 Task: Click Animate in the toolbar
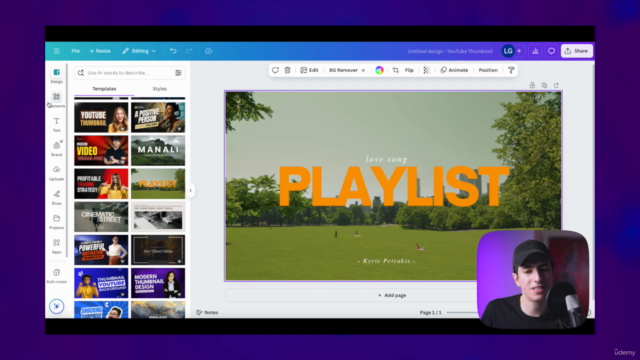pos(454,70)
